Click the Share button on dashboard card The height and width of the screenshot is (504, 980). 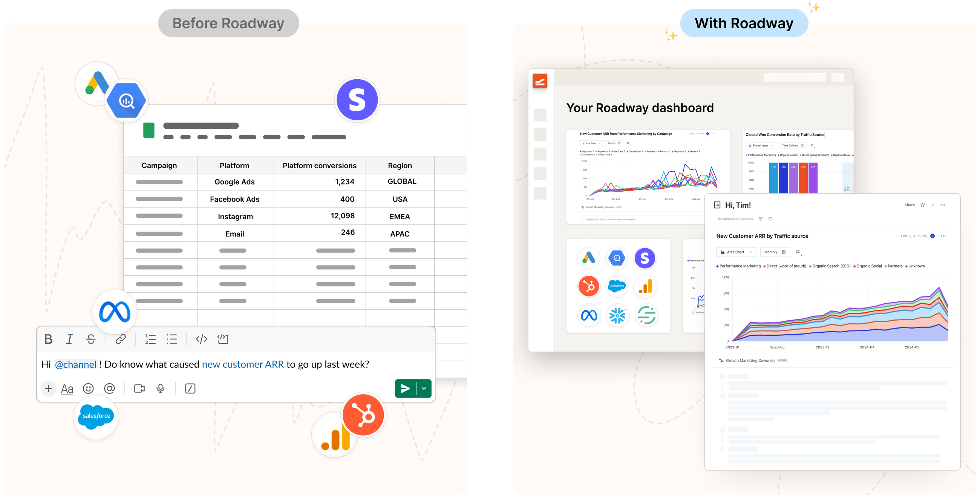click(x=910, y=205)
